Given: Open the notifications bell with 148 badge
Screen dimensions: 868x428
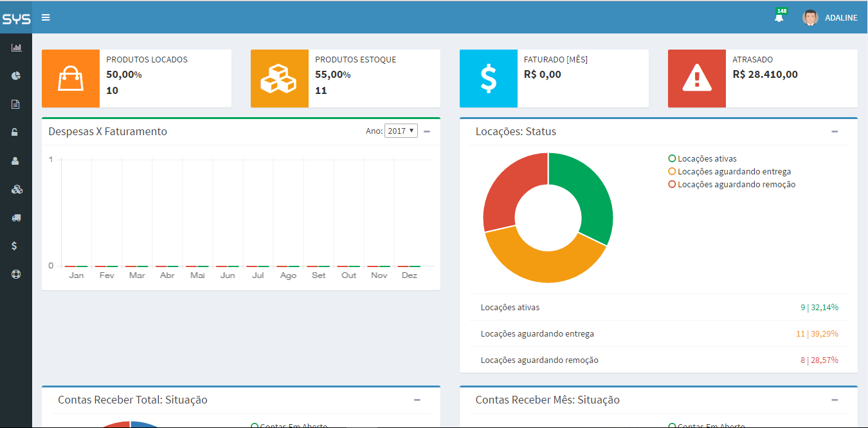Looking at the screenshot, I should point(779,17).
